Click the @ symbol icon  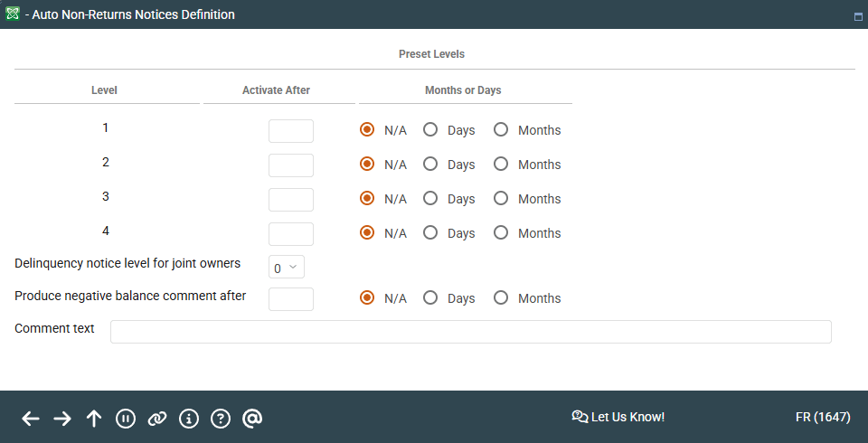252,419
